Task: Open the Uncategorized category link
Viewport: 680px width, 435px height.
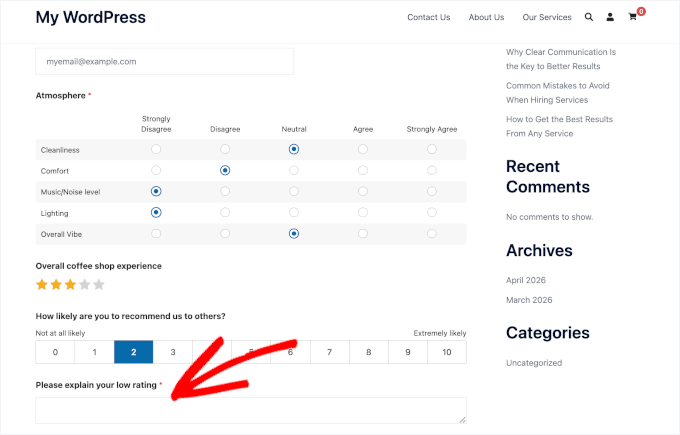Action: click(534, 363)
